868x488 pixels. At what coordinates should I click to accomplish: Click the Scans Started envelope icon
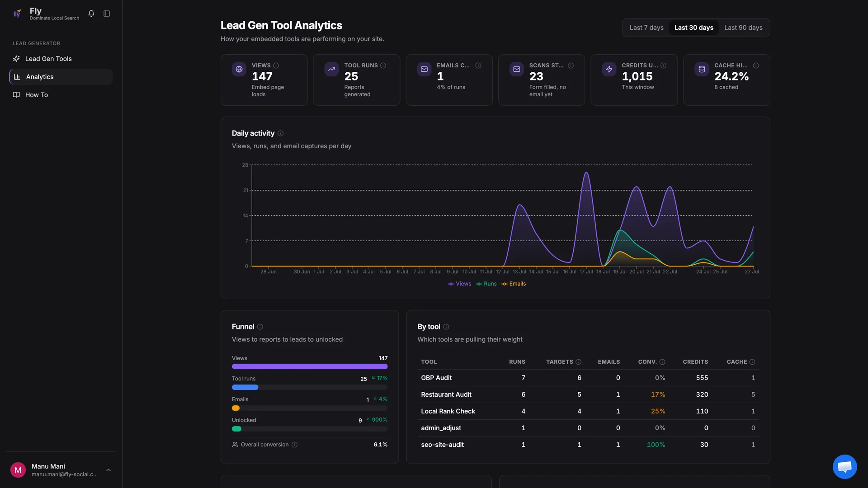517,69
